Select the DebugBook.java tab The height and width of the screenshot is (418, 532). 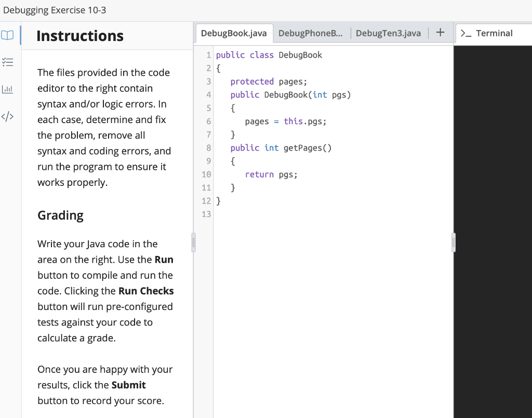pyautogui.click(x=234, y=33)
